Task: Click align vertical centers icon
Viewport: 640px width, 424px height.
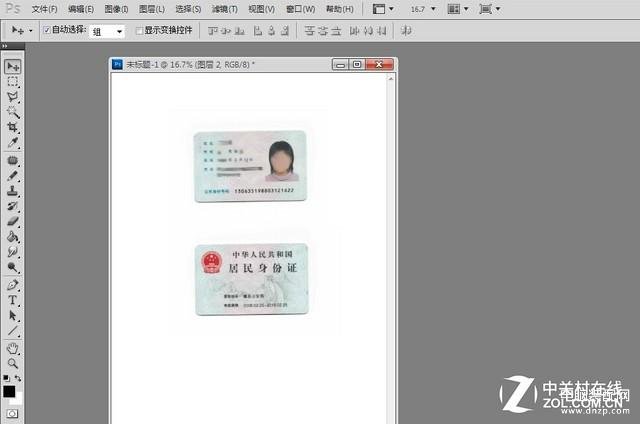Action: click(x=227, y=31)
